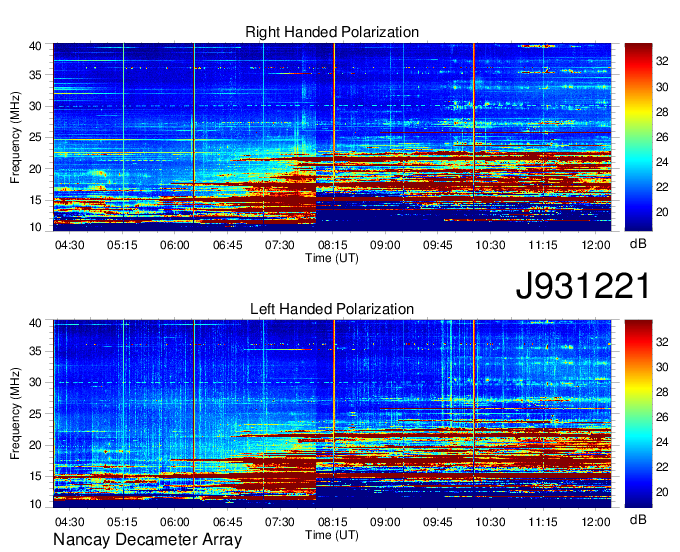
Task: Click the "dB" unit label of Right Handed colorbar
Action: (x=638, y=244)
